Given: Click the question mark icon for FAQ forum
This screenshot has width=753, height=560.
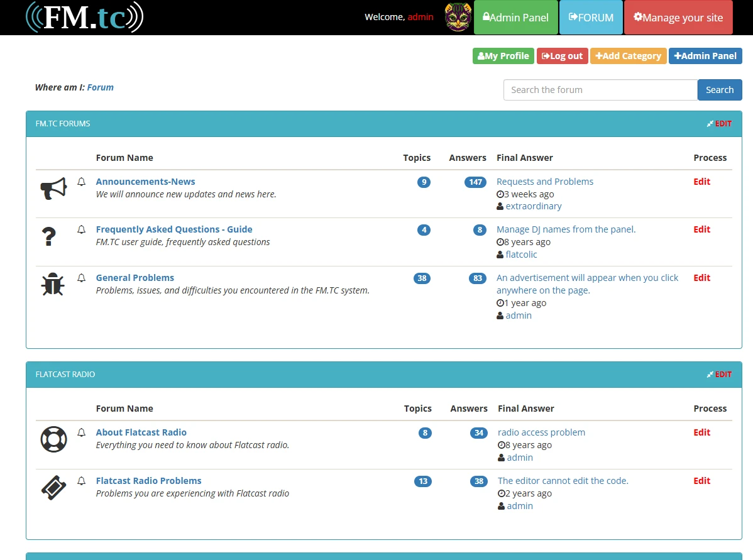Looking at the screenshot, I should coord(49,236).
